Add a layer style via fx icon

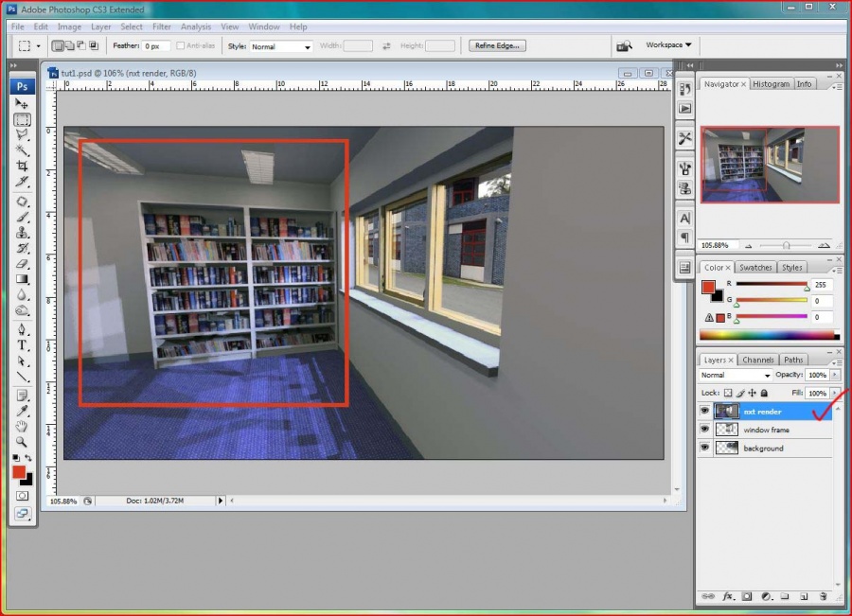(729, 597)
